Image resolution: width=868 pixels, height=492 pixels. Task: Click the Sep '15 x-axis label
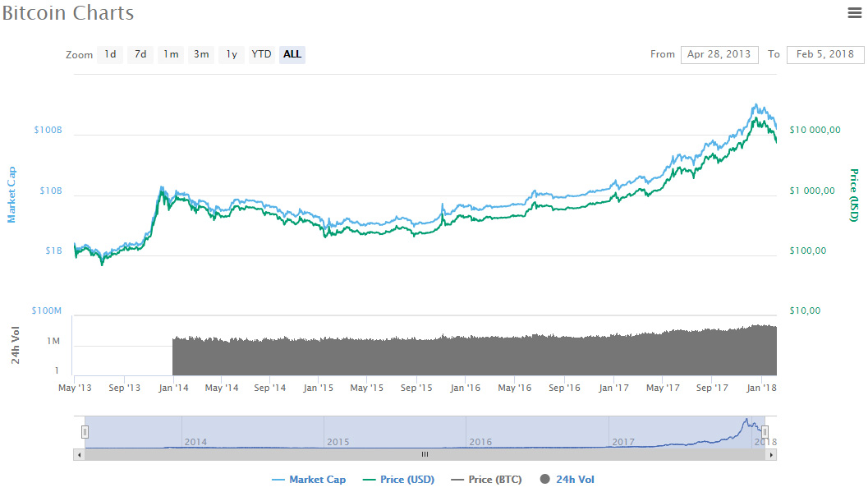[x=416, y=388]
